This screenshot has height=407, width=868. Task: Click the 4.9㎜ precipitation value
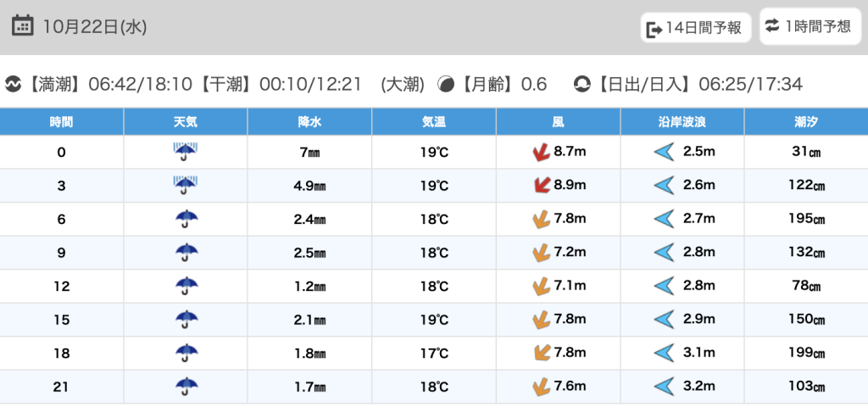point(309,186)
